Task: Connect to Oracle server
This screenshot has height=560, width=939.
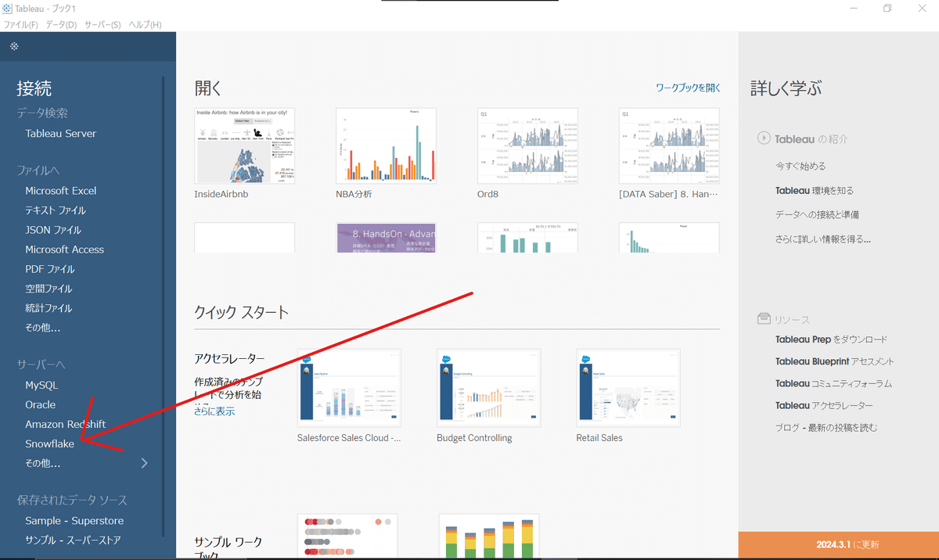Action: (41, 404)
